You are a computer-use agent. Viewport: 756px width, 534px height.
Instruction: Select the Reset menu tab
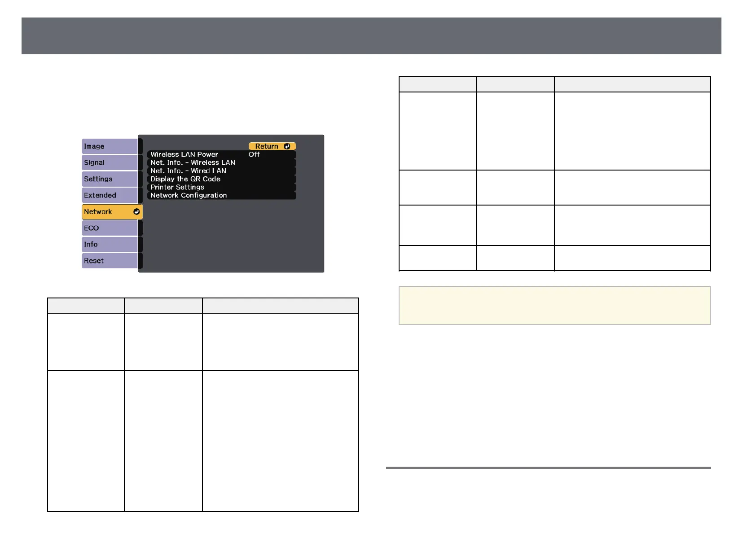click(x=110, y=261)
